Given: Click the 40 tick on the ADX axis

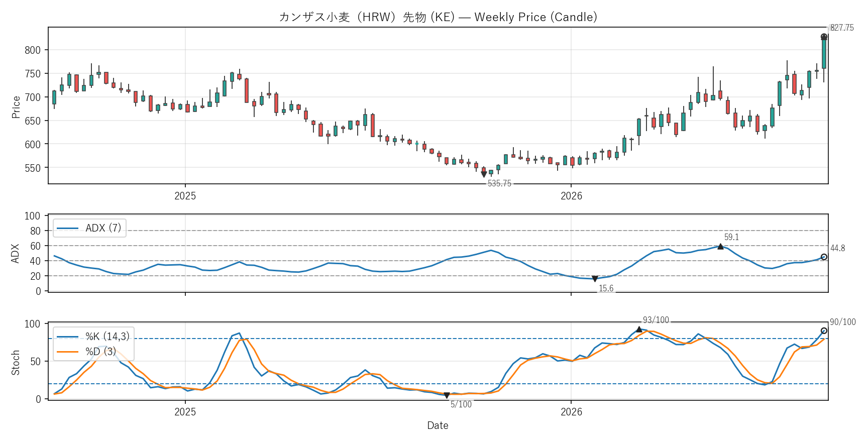Looking at the screenshot, I should (36, 261).
